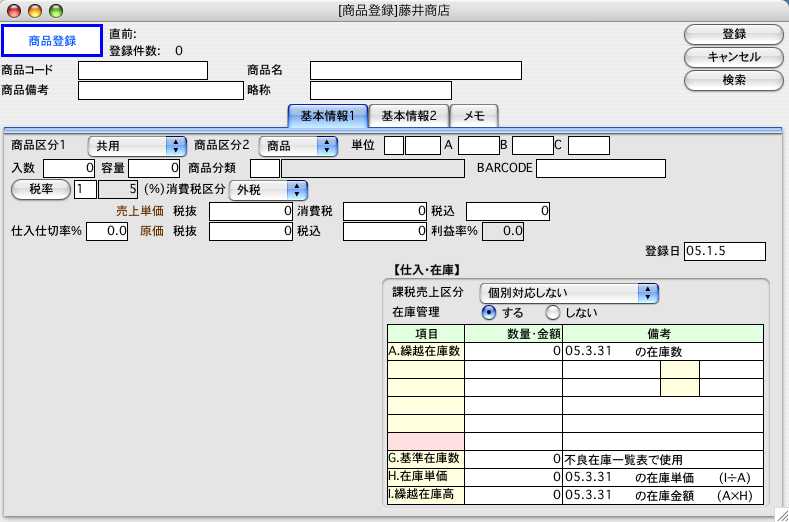The height and width of the screenshot is (522, 789).
Task: Open the 消費税区分 dropdown
Action: (x=268, y=188)
